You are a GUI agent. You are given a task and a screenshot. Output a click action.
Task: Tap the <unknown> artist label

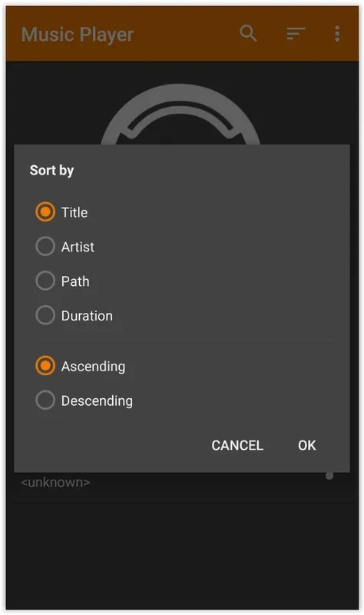[55, 482]
